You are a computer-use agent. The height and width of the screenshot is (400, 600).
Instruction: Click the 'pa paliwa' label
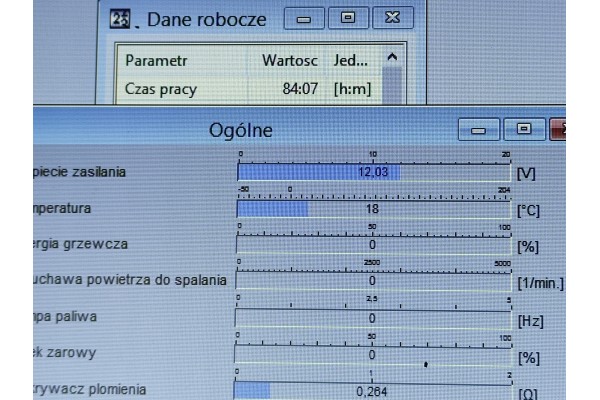[65, 317]
